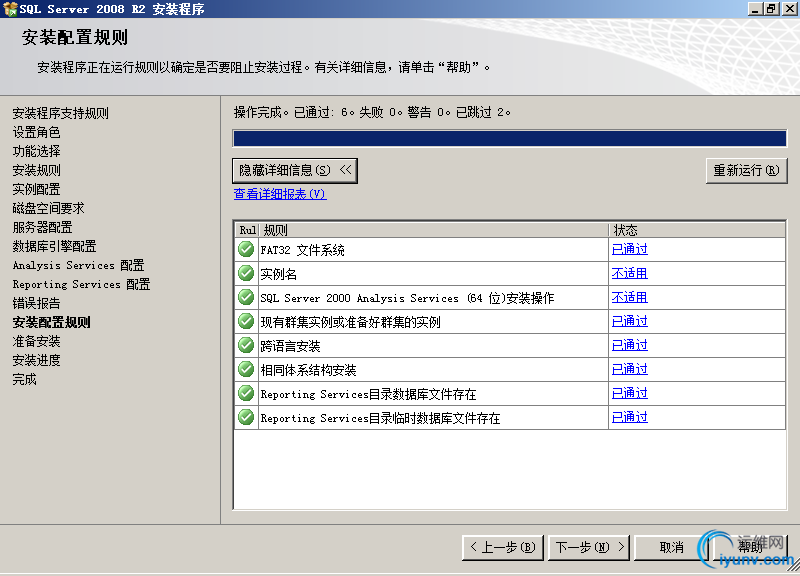This screenshot has width=800, height=576.
Task: Select 安装规则 step in sidebar
Action: pyautogui.click(x=36, y=170)
